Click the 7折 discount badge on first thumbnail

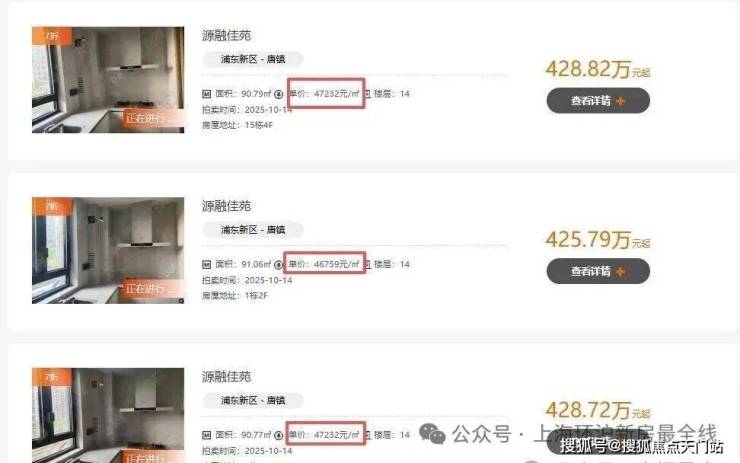pyautogui.click(x=52, y=36)
